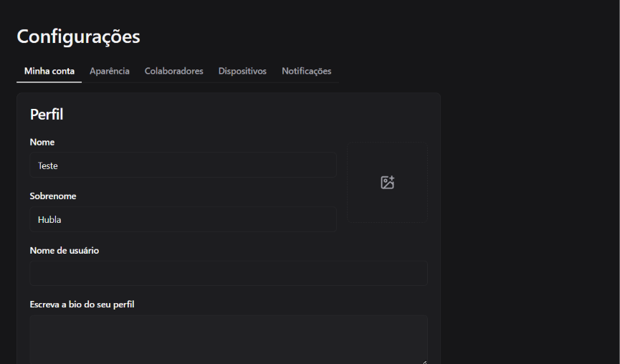Select the Dispositivos tab
620x364 pixels.
[x=242, y=71]
